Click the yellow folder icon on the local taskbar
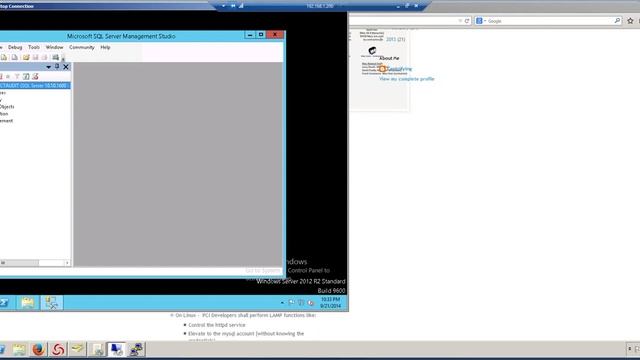Screen dimensions: 640x360 coord(78,349)
